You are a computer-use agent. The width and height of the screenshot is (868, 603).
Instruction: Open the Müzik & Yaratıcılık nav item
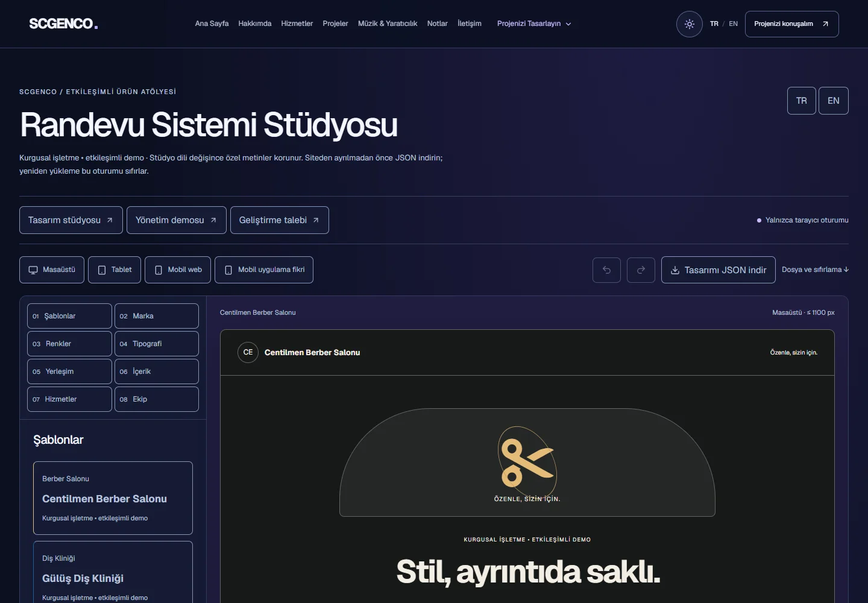pos(388,24)
